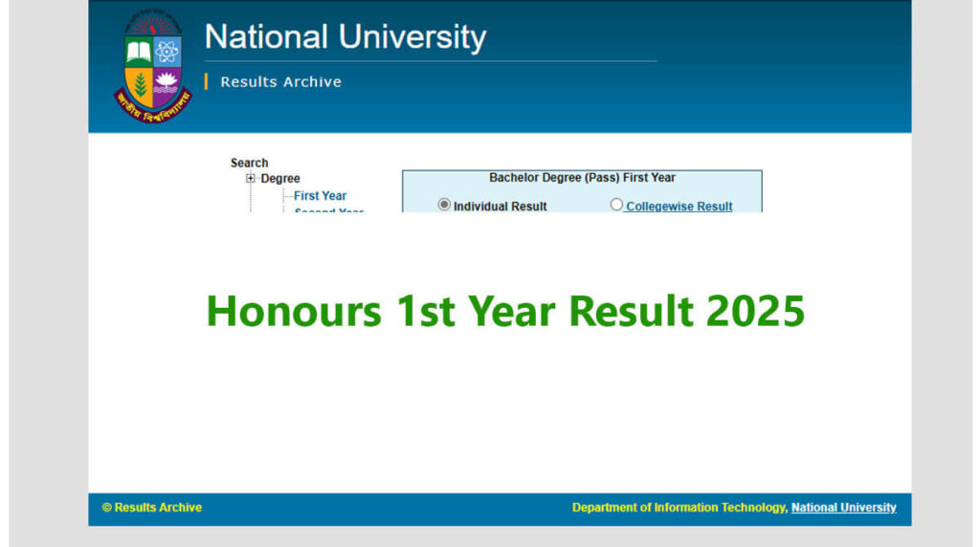The height and width of the screenshot is (547, 980).
Task: Click the National University crest logo
Action: pos(152,66)
